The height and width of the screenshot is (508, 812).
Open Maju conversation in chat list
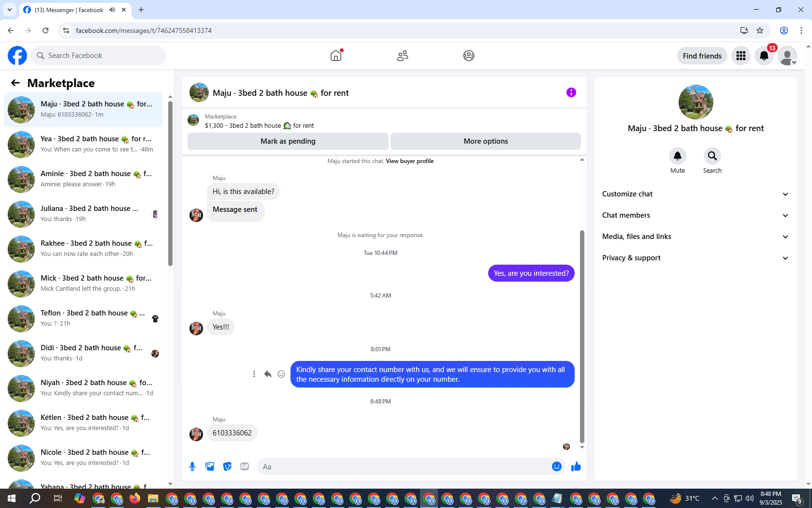pos(83,110)
